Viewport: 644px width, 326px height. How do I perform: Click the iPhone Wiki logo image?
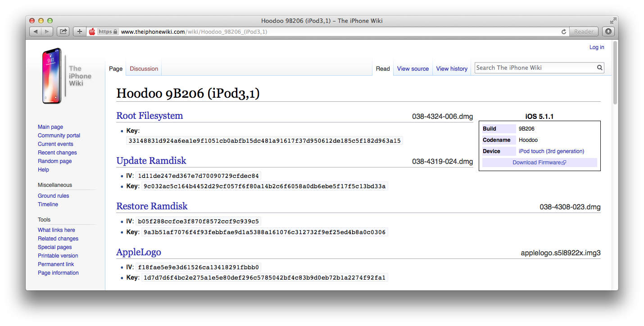tap(51, 76)
